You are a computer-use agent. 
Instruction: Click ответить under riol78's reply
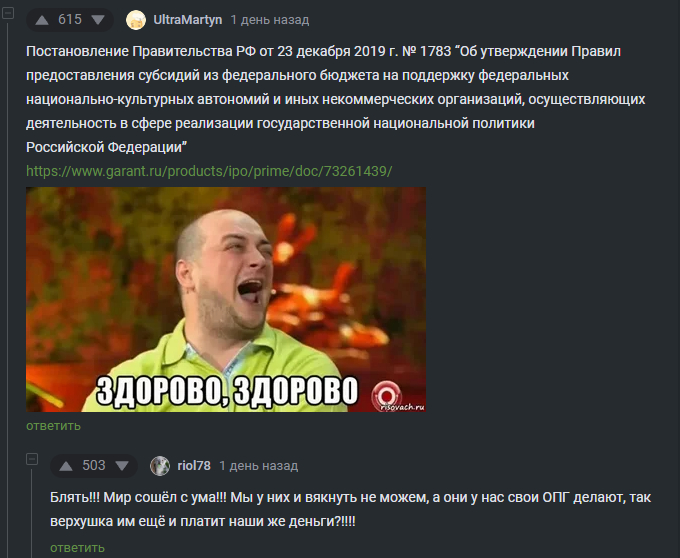(x=78, y=548)
